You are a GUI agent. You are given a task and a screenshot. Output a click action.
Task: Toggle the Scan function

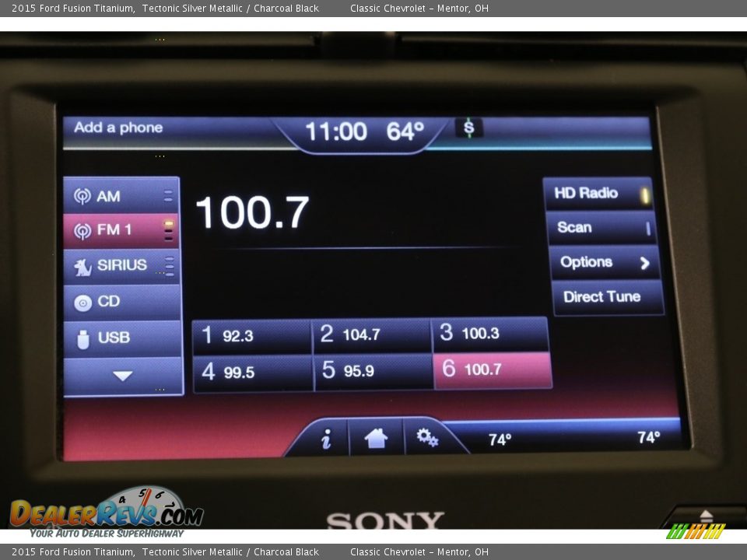coord(601,228)
